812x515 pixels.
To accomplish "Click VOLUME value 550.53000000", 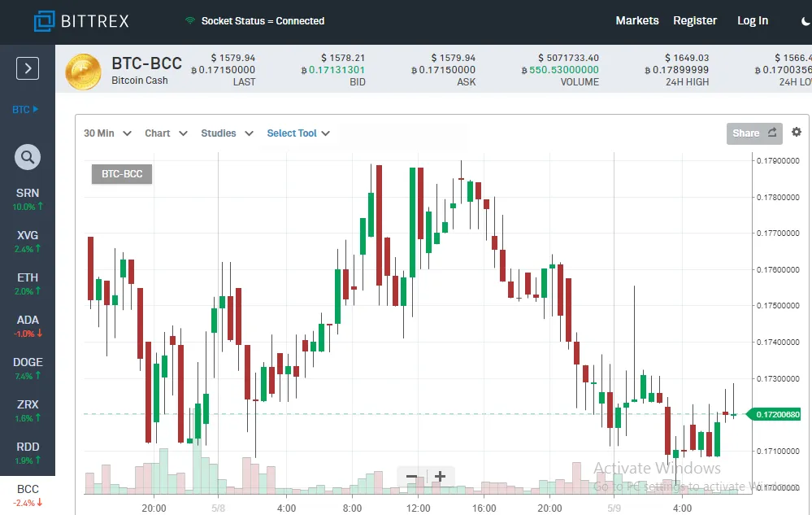I will (560, 70).
